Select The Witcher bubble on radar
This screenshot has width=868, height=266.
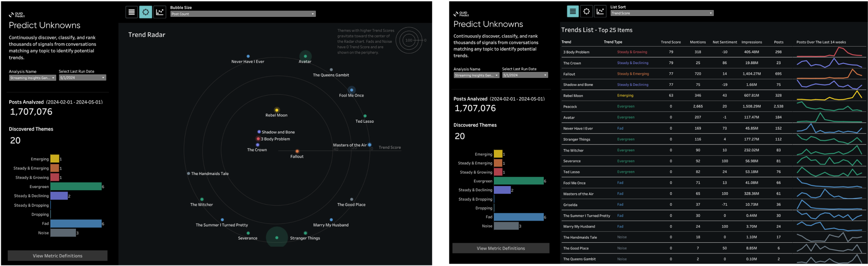click(202, 199)
